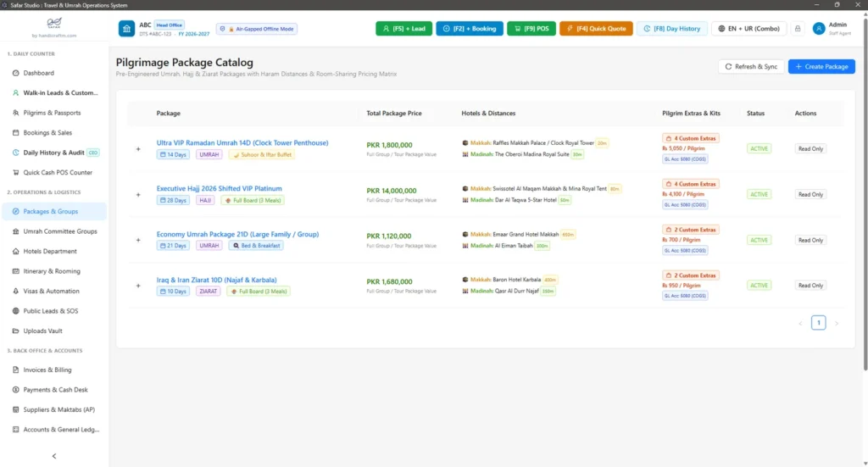Open Economy Umrah Package 21D link
The height and width of the screenshot is (467, 868).
coord(237,234)
